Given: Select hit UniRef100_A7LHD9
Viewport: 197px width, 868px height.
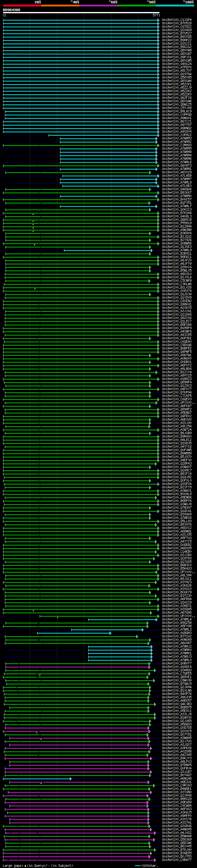Looking at the screenshot, I should 177,176.
